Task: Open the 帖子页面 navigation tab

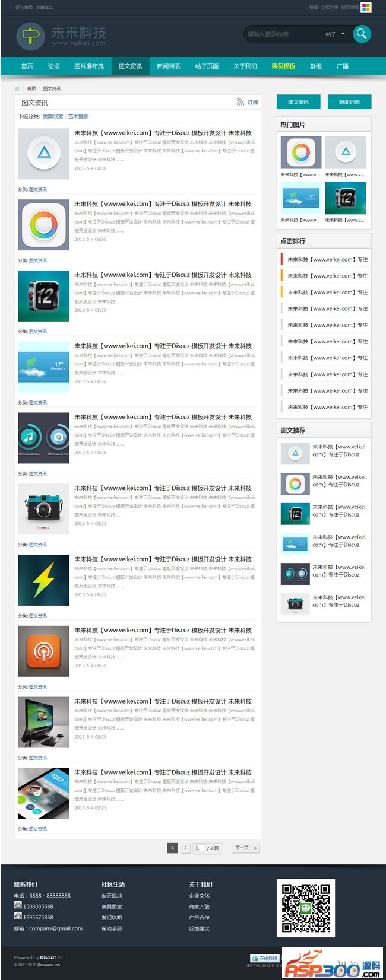Action: (x=207, y=66)
